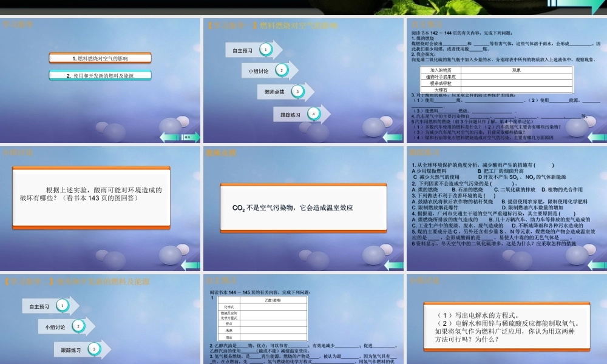Click the line 4. 汽车尾气中的主要污染物有
The height and width of the screenshot is (364, 607).
499,116
